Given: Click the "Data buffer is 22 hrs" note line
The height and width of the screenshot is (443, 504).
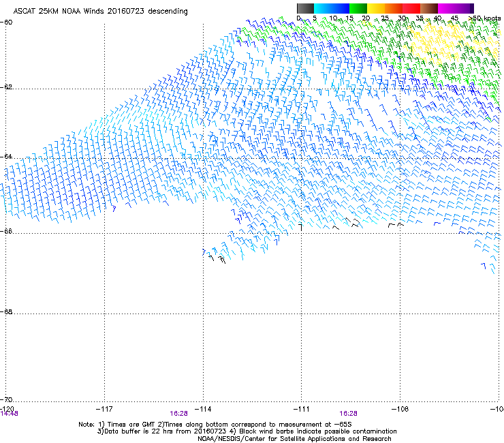Looking at the screenshot, I should pyautogui.click(x=247, y=431).
